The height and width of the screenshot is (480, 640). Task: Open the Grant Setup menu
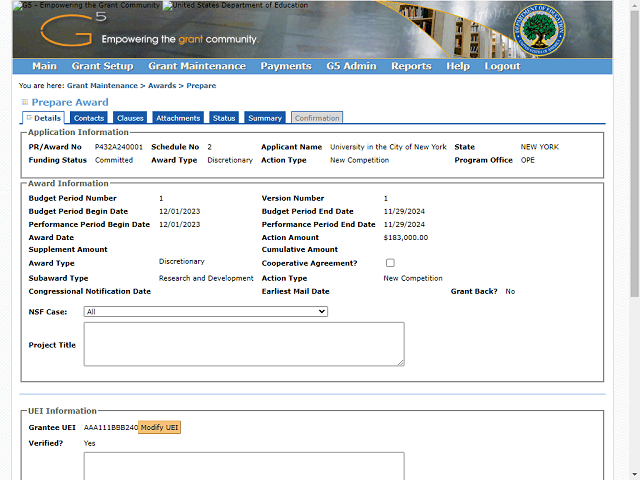[102, 66]
